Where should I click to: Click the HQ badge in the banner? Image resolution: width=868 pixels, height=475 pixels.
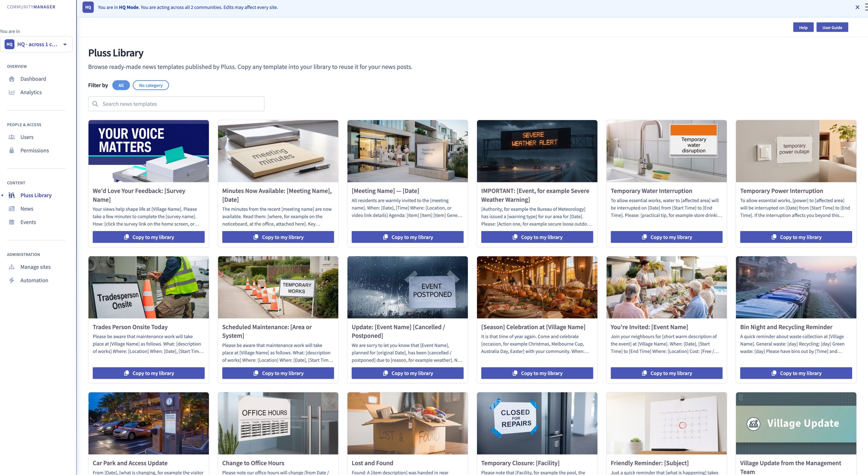pyautogui.click(x=88, y=7)
